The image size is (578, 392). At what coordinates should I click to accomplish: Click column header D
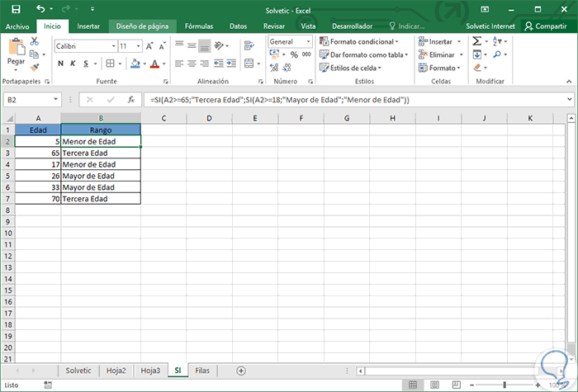click(210, 118)
